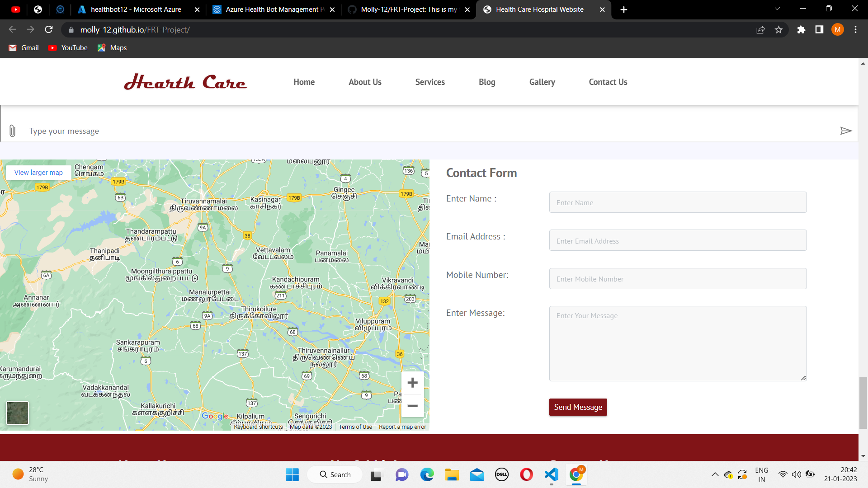The height and width of the screenshot is (488, 868).
Task: Open Services in site navigation
Action: (x=430, y=82)
